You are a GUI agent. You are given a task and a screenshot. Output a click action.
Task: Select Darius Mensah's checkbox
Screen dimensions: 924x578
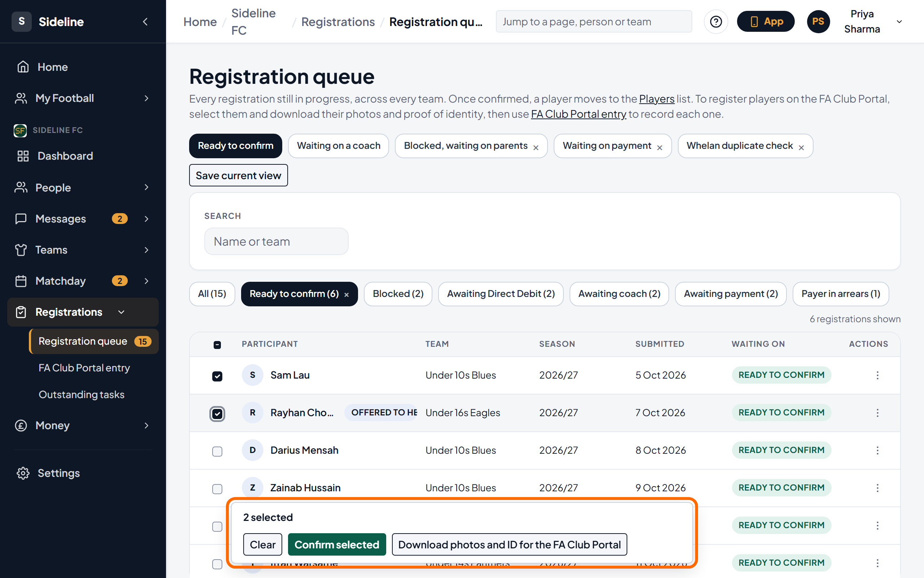pos(217,452)
